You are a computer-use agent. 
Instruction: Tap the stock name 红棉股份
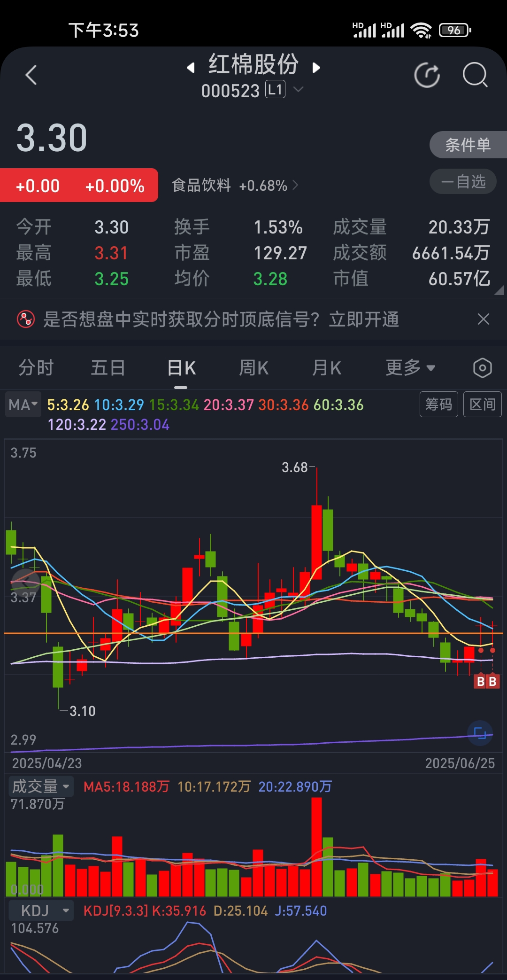pyautogui.click(x=253, y=64)
